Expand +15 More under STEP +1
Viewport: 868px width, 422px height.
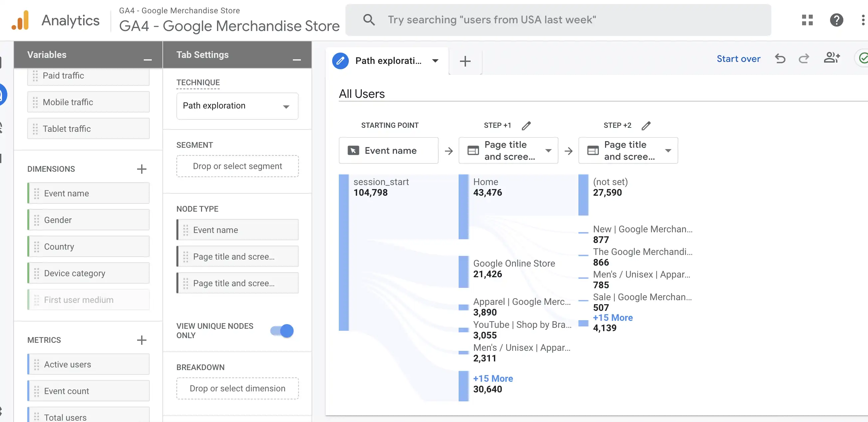pos(493,378)
